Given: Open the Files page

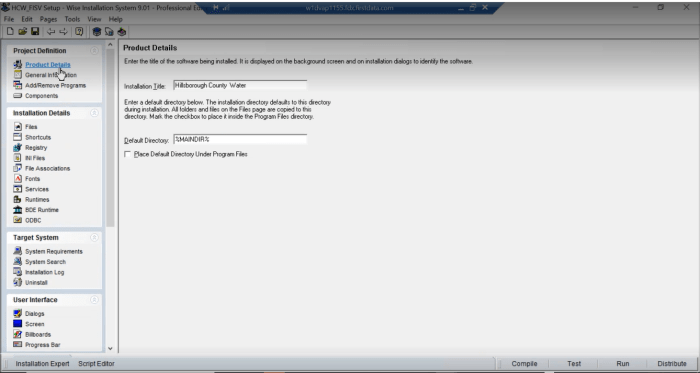Looking at the screenshot, I should (x=31, y=127).
